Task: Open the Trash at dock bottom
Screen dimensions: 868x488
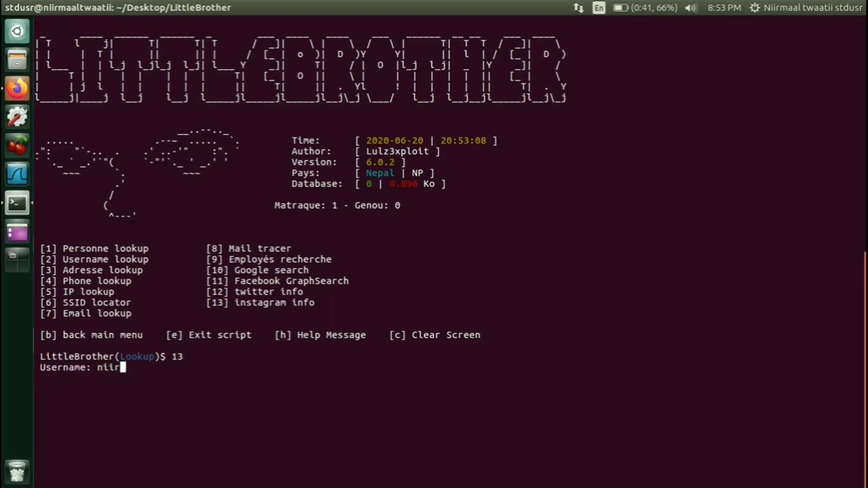Action: 17,470
